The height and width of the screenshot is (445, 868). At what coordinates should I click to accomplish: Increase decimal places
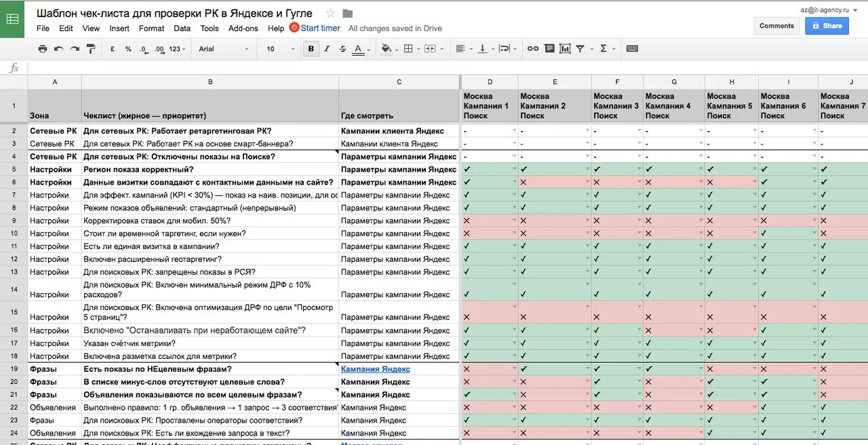(x=159, y=49)
